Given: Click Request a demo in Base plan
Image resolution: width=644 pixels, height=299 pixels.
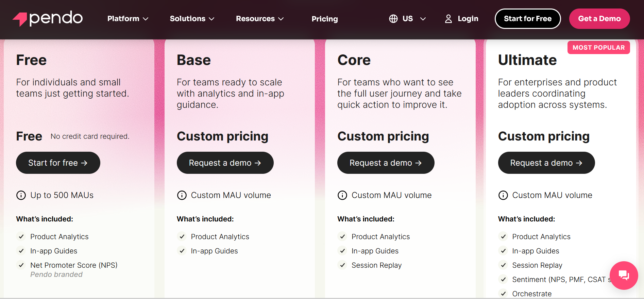Looking at the screenshot, I should 225,163.
